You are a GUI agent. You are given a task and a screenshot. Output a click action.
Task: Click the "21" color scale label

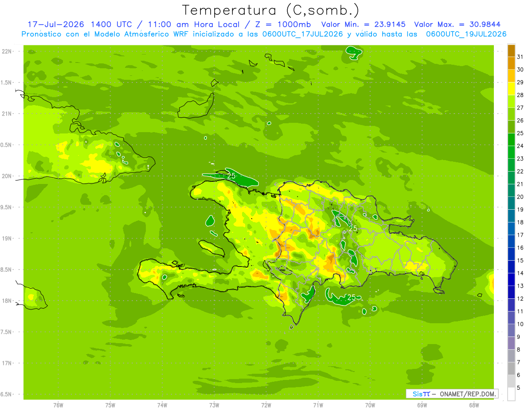tap(520, 184)
